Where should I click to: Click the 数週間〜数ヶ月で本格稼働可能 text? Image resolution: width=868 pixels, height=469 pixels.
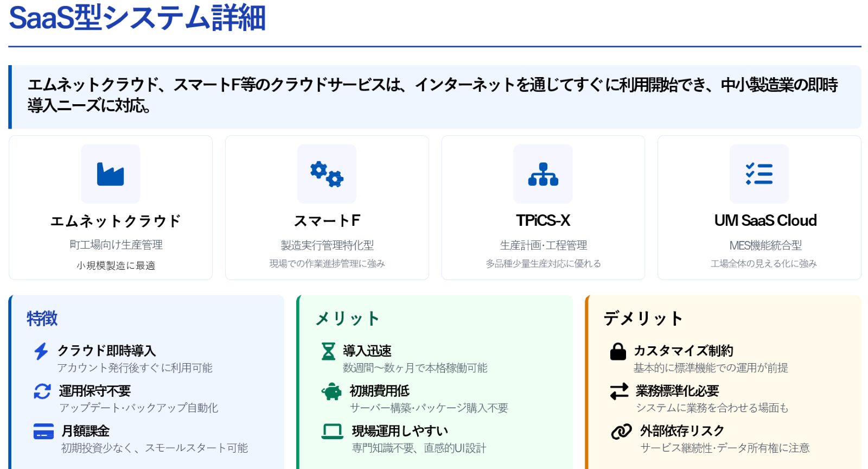[415, 368]
